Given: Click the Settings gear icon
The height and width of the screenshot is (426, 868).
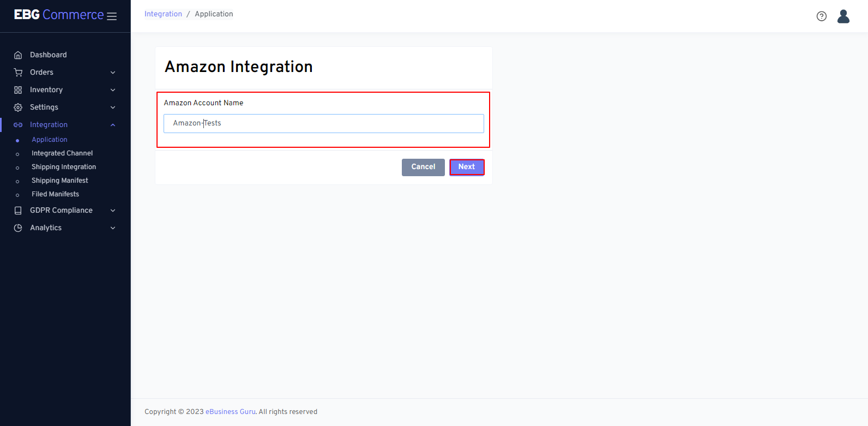Looking at the screenshot, I should pos(18,107).
